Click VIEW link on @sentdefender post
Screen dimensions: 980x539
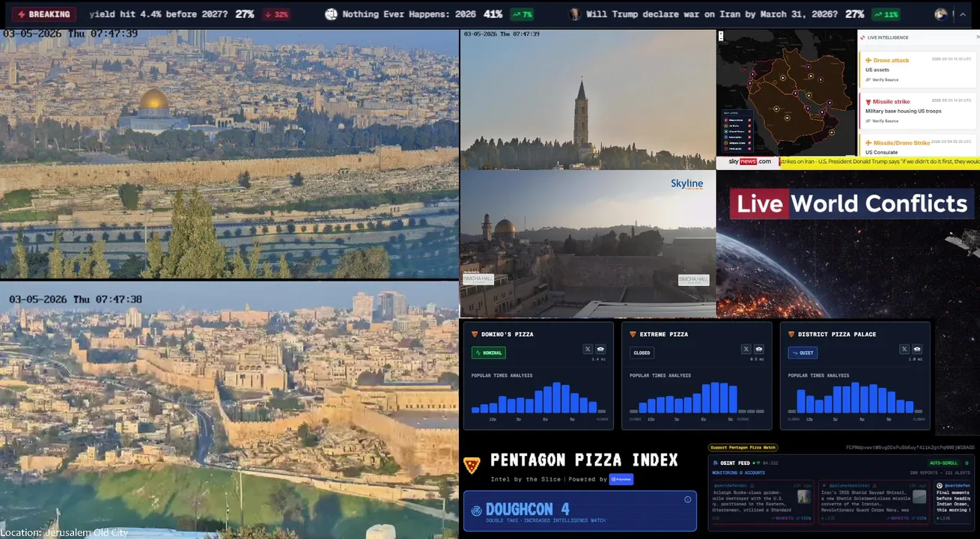806,518
